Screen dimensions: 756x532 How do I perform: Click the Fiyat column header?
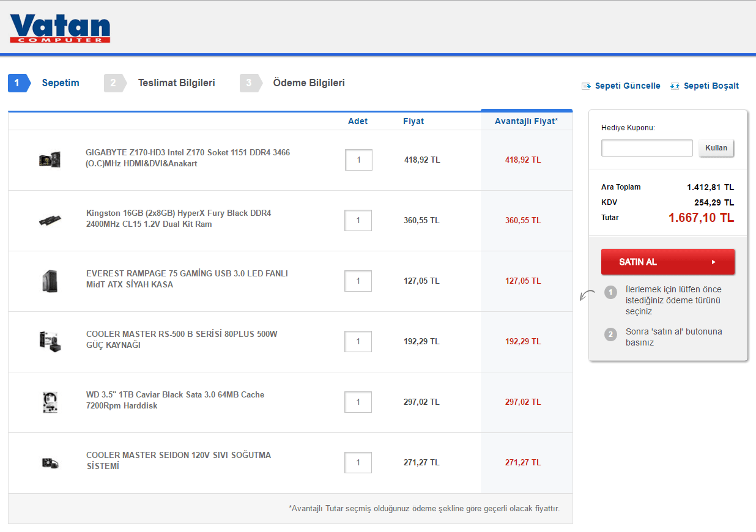413,121
